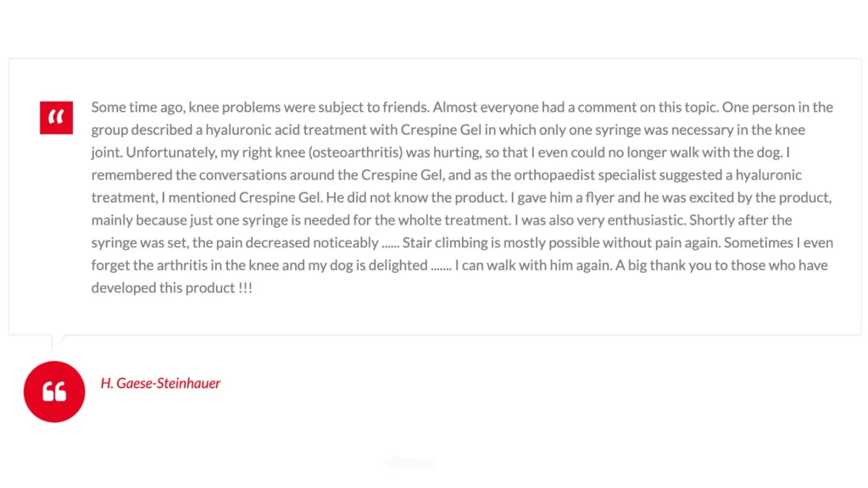Click the small red square quotation mark icon

56,117
